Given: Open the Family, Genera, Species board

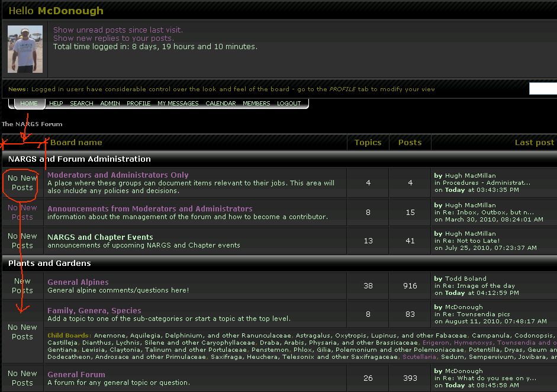Looking at the screenshot, I should click(x=94, y=310).
